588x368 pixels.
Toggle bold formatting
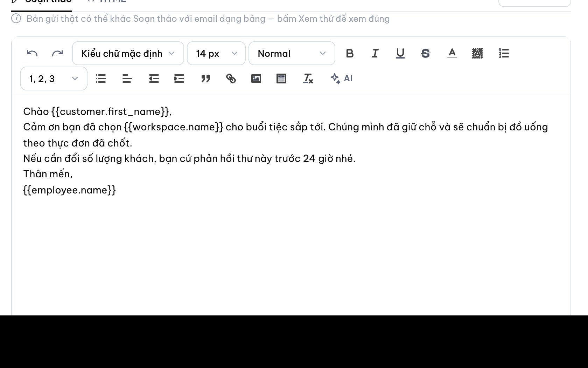(350, 53)
